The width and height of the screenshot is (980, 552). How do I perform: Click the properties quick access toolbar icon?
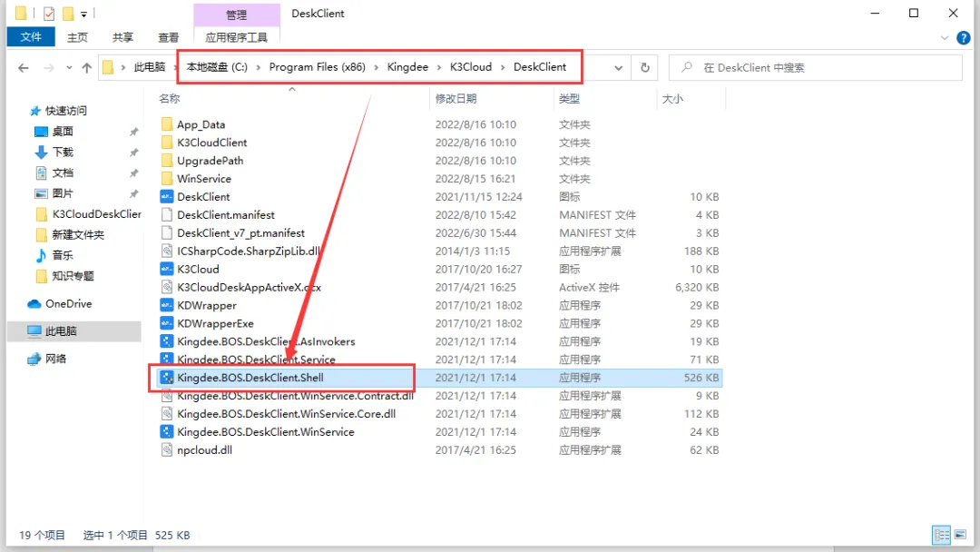point(49,13)
